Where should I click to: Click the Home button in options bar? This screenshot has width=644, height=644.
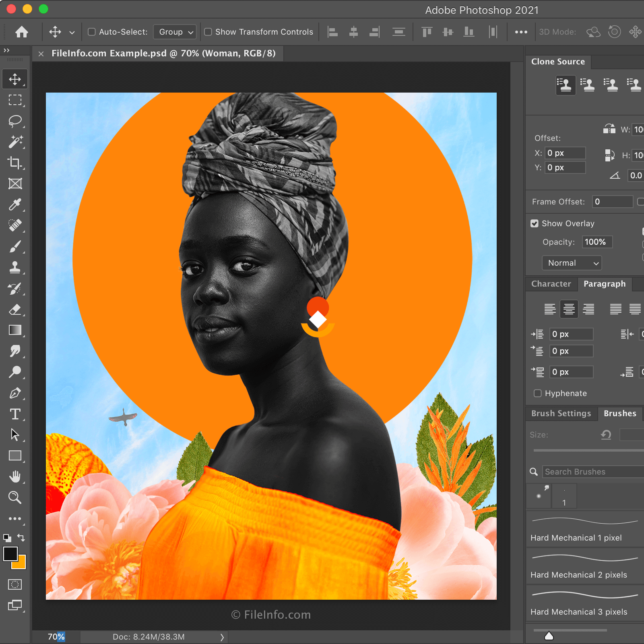pyautogui.click(x=22, y=32)
